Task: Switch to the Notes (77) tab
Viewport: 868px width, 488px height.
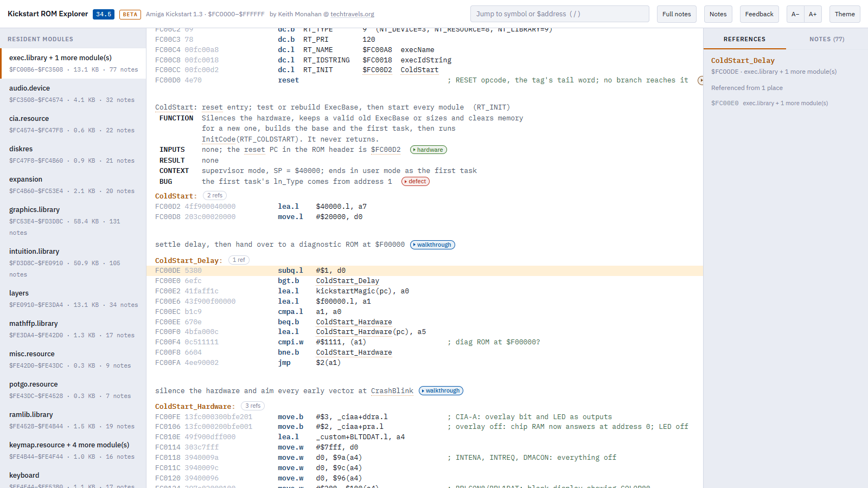Action: [x=827, y=39]
